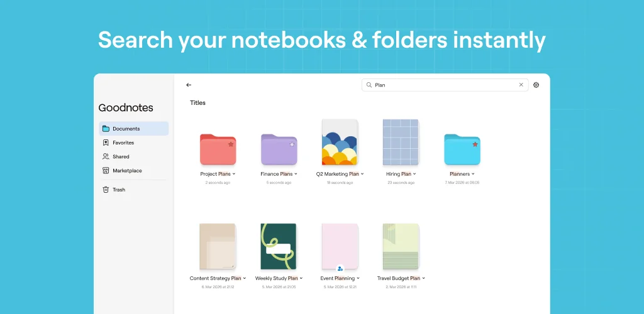Open the Travel Budget Plan notebook cover

pyautogui.click(x=401, y=246)
